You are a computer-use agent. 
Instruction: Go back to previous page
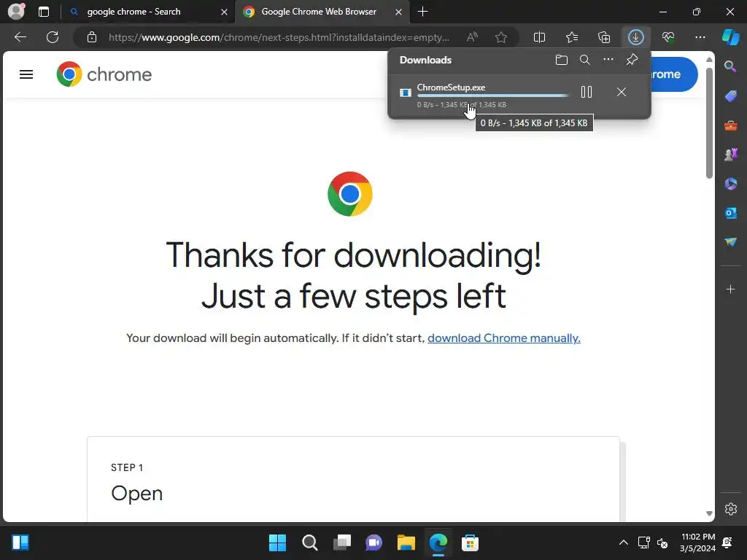(x=20, y=37)
